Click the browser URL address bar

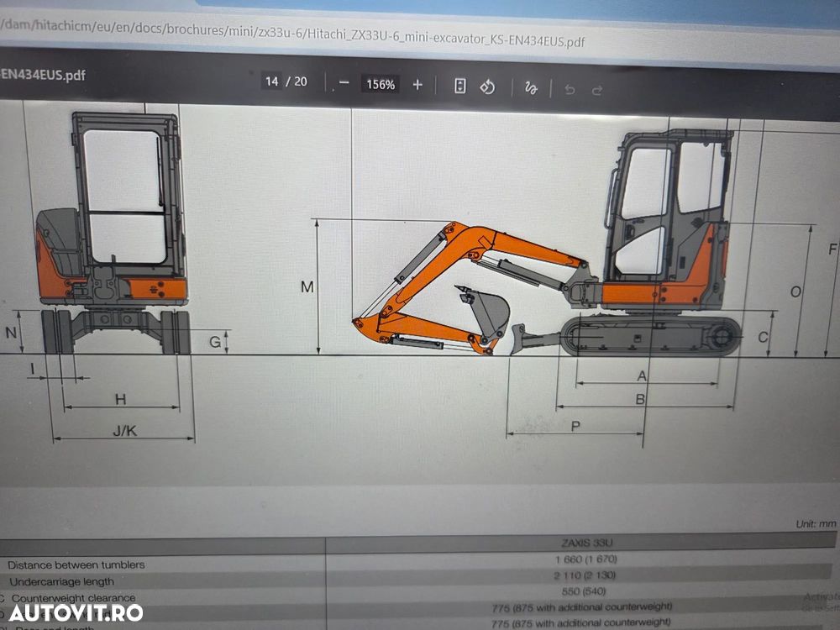(x=292, y=33)
